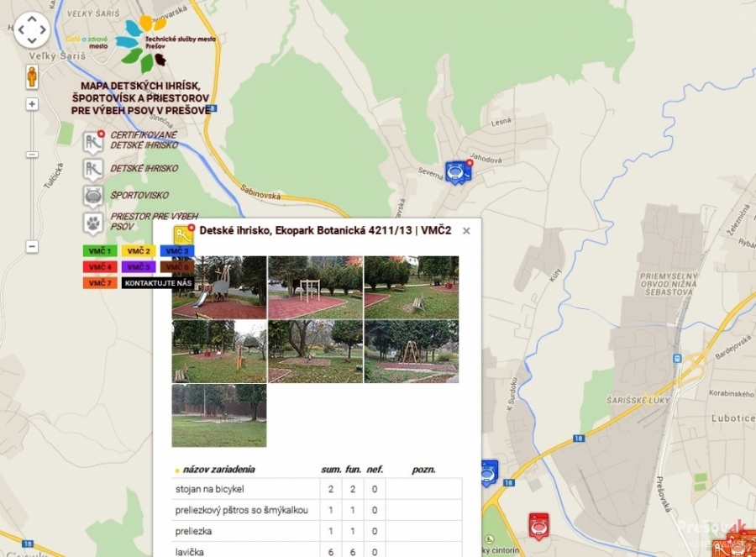Toggle certified playgrounds legend icon

tap(93, 141)
